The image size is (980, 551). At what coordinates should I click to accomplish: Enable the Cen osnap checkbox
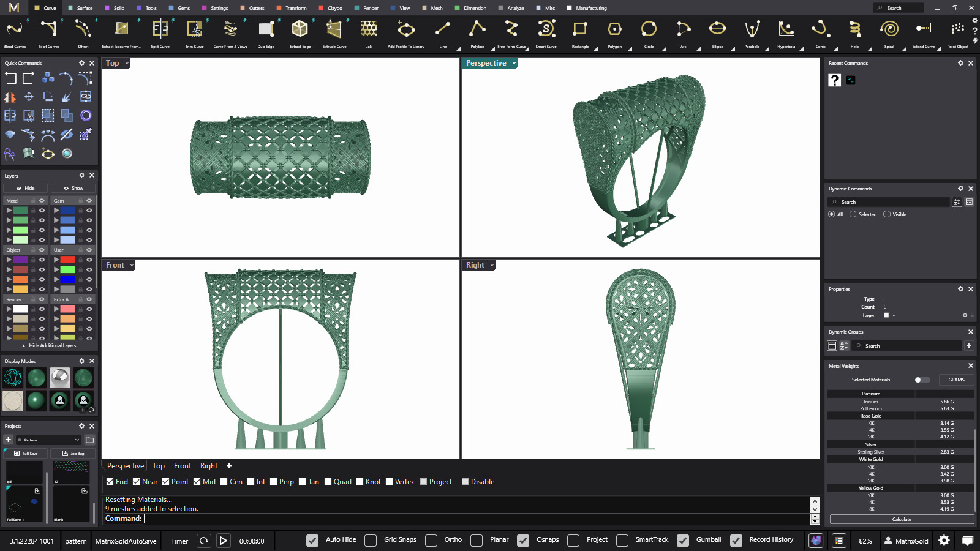pos(224,482)
